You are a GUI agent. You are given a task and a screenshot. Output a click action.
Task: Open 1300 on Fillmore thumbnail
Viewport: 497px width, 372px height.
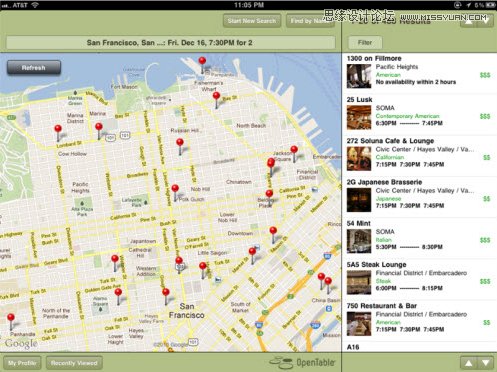point(359,76)
